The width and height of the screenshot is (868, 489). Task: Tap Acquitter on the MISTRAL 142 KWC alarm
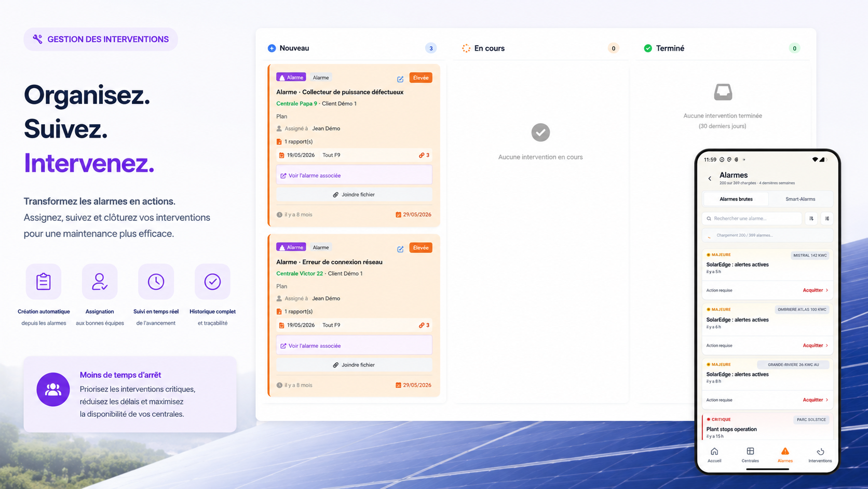[815, 290]
